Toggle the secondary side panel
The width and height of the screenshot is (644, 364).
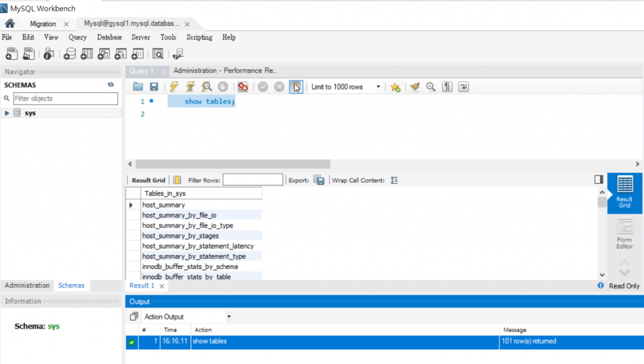click(x=599, y=179)
